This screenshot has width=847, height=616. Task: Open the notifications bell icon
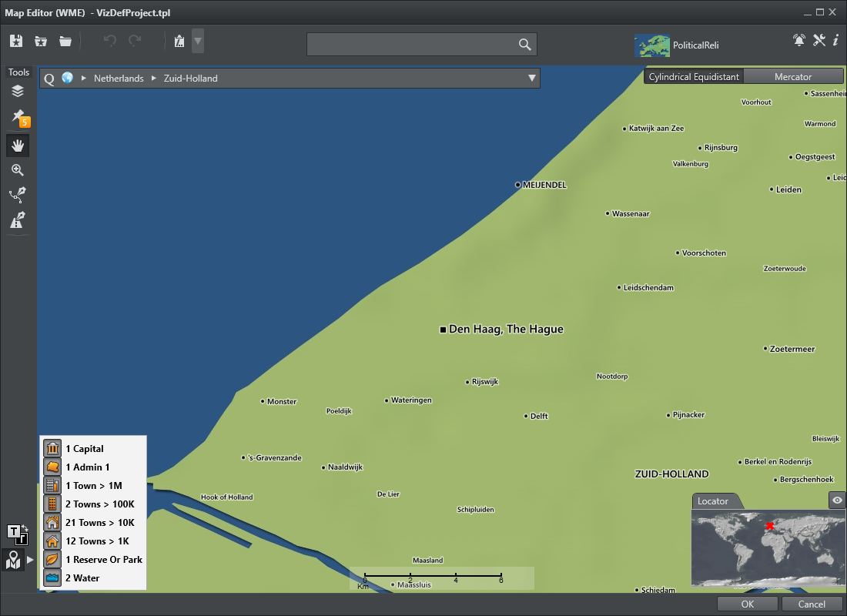click(798, 41)
